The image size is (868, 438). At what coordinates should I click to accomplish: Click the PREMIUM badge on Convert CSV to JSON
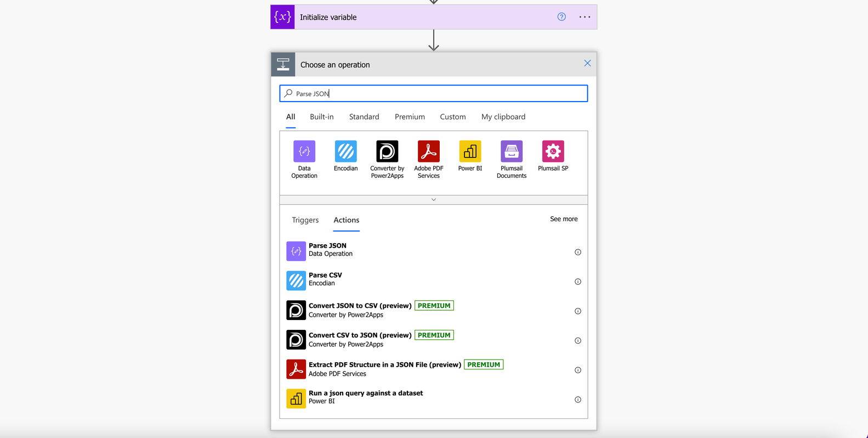pyautogui.click(x=434, y=335)
